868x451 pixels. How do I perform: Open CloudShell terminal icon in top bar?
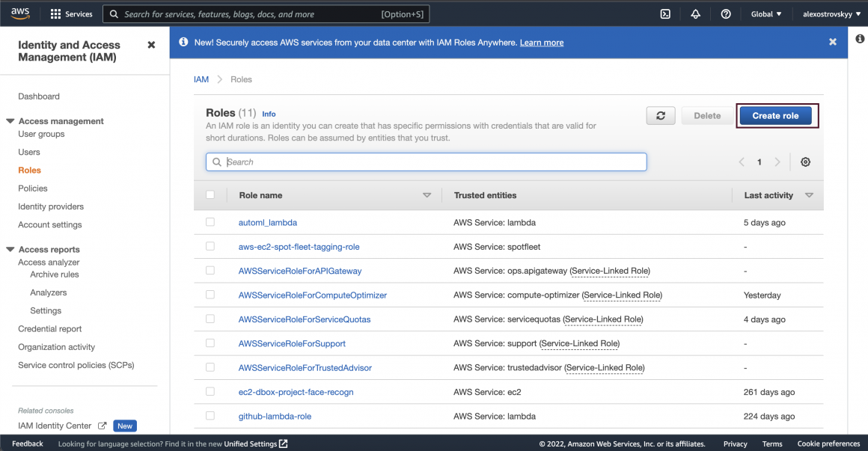click(x=665, y=14)
